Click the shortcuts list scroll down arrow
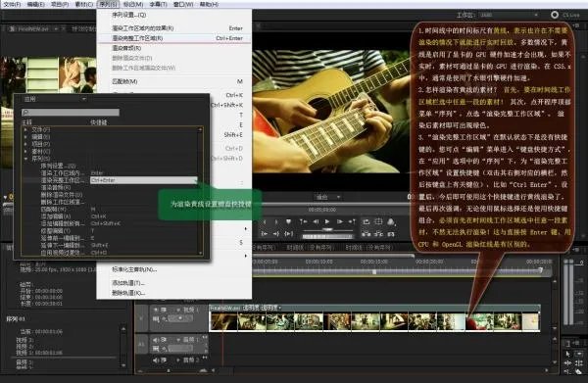The image size is (588, 383). click(x=200, y=253)
